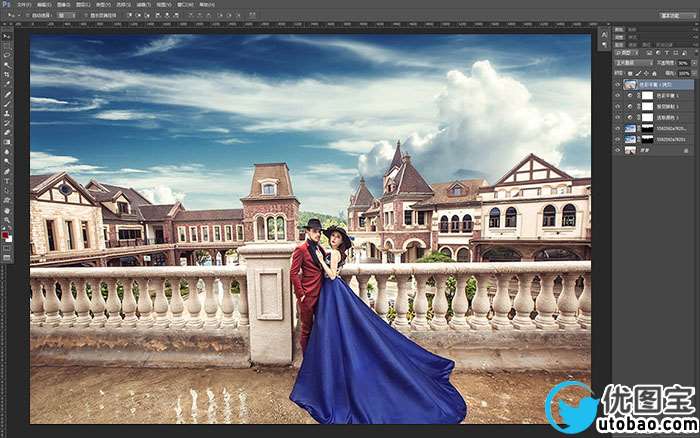Select the Quick Selection tool
This screenshot has width=700, height=438.
pos(6,65)
